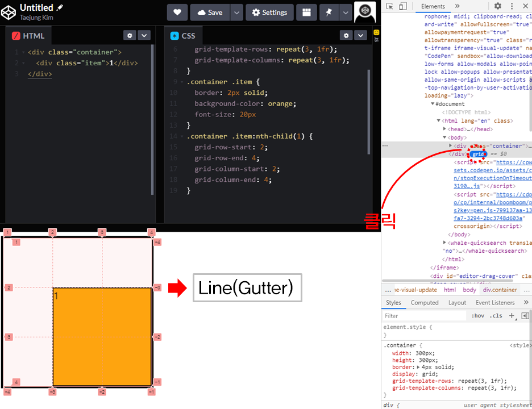Image resolution: width=532 pixels, height=409 pixels.
Task: Click the CodePen logo icon
Action: point(9,12)
